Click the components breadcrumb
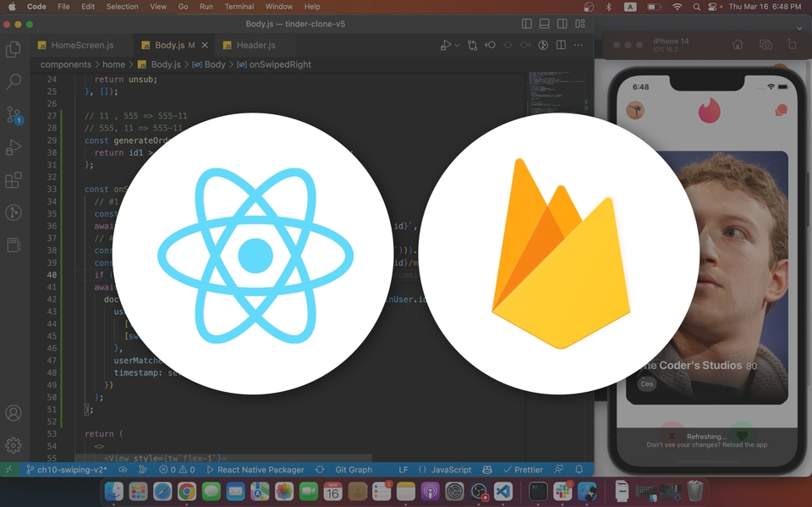This screenshot has height=507, width=812. pos(66,64)
